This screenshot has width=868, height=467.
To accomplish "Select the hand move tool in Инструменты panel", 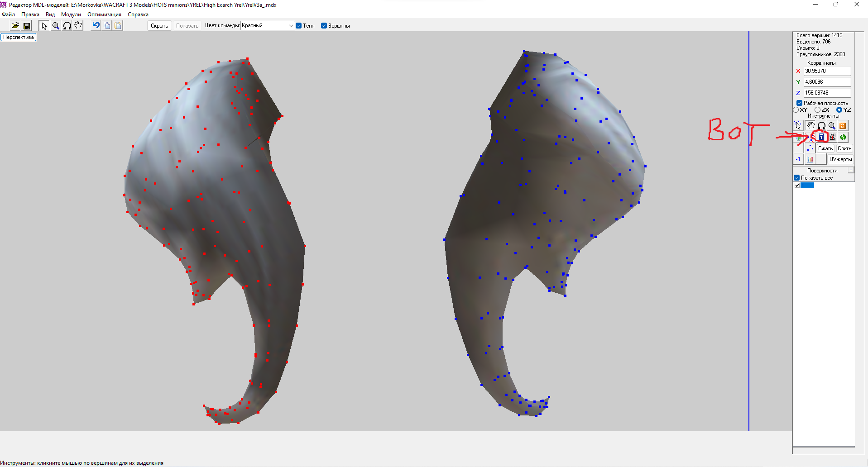I will pyautogui.click(x=810, y=126).
